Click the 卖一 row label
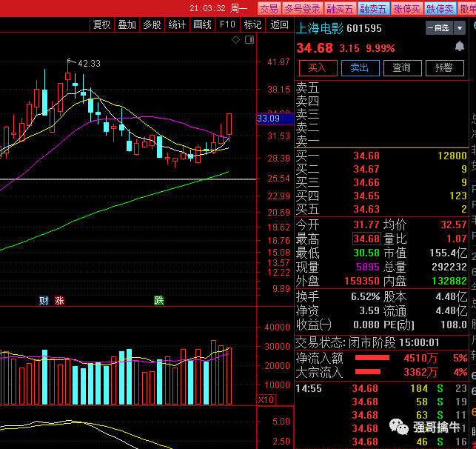Image resolution: width=476 pixels, height=449 pixels. tap(307, 141)
